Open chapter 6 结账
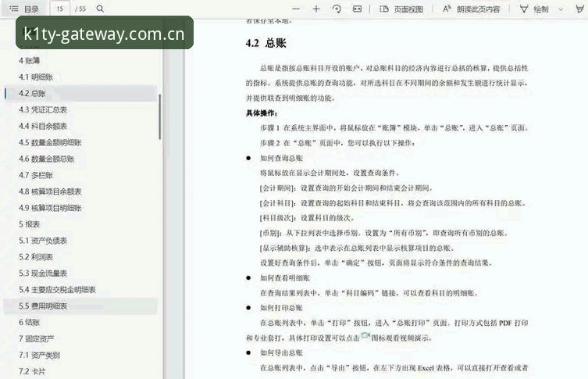The width and height of the screenshot is (588, 379). 29,322
